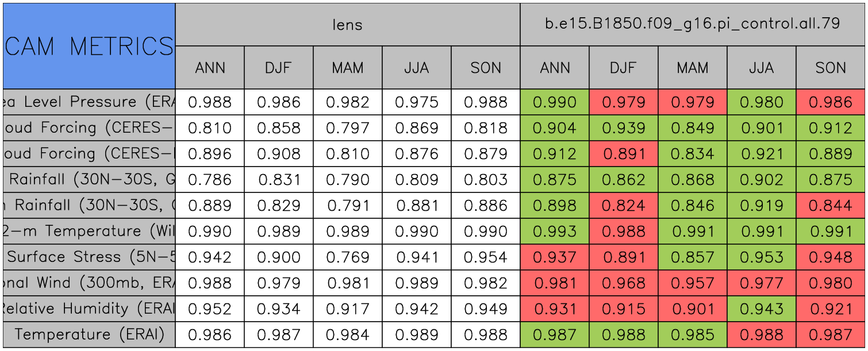Image resolution: width=868 pixels, height=351 pixels.
Task: Click the white 0.917 cell
Action: point(348,309)
